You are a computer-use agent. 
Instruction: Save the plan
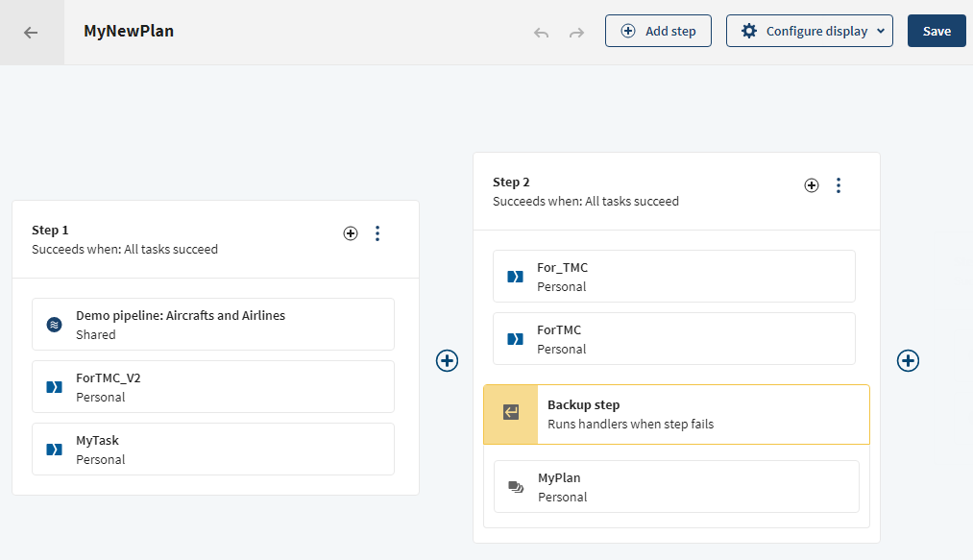(937, 31)
